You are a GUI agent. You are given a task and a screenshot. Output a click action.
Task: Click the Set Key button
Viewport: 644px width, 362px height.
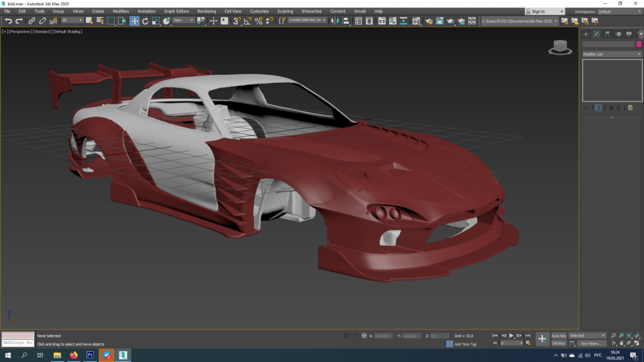558,344
